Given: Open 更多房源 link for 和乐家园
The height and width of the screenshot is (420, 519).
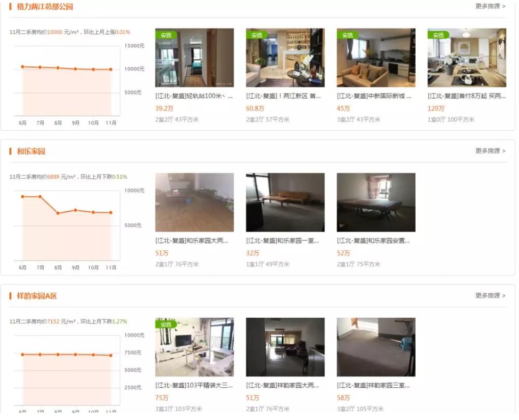Looking at the screenshot, I should click(x=490, y=151).
